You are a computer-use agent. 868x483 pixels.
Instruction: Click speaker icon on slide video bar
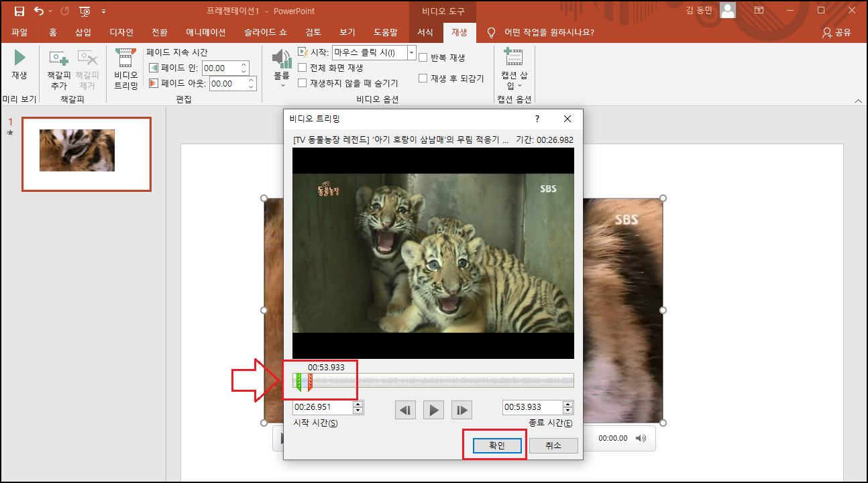[x=641, y=438]
